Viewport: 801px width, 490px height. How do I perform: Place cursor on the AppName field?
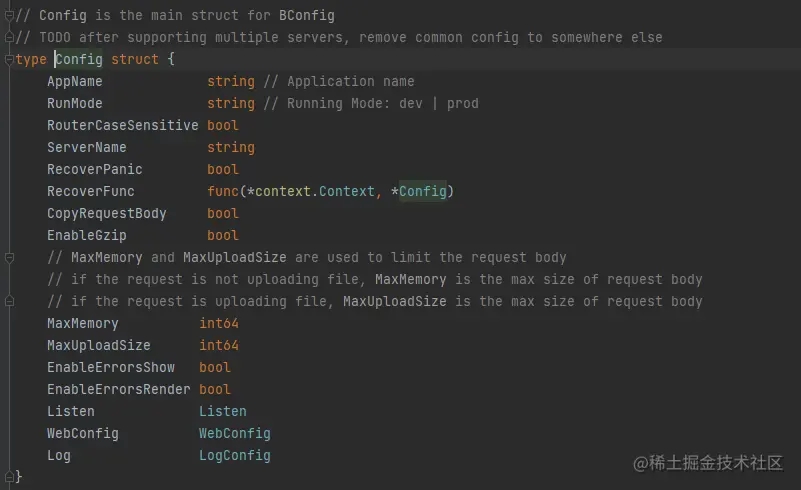[74, 81]
